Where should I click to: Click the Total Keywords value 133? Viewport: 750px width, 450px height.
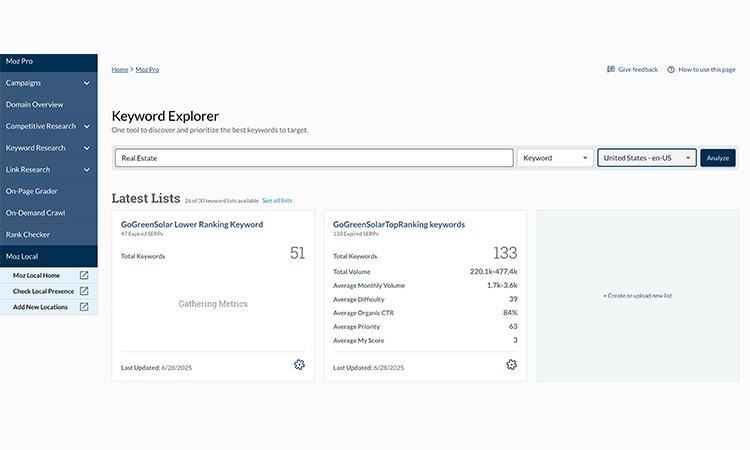pos(505,253)
